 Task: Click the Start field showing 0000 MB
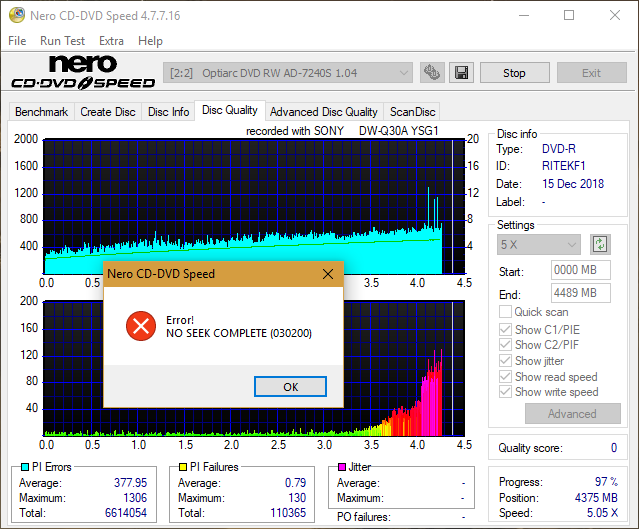pos(581,270)
